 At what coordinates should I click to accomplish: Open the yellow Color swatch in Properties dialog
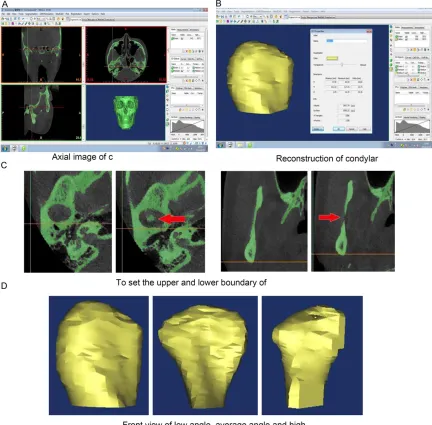coord(332,58)
